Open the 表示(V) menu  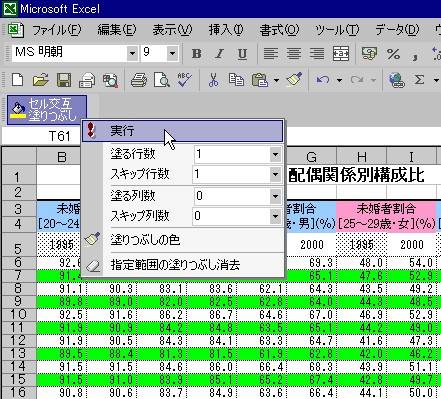click(172, 30)
